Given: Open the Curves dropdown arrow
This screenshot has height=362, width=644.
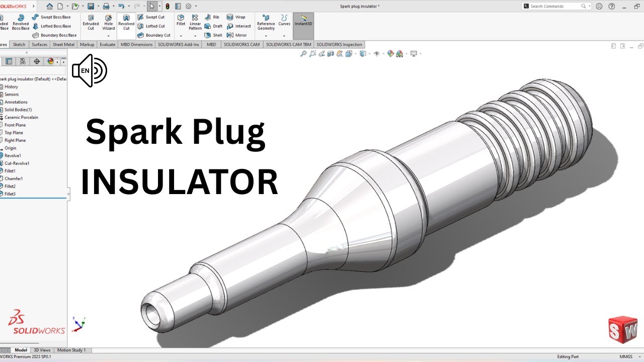Looking at the screenshot, I should [284, 36].
